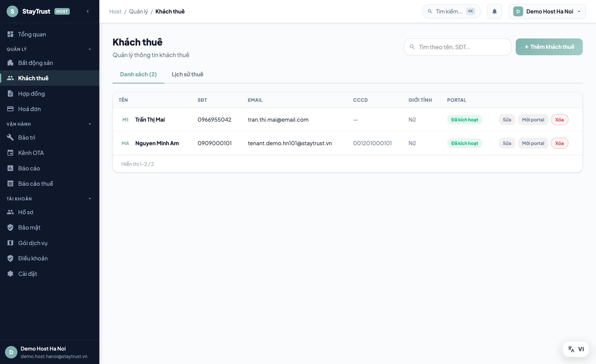Click the notification bell icon
Image resolution: width=596 pixels, height=364 pixels.
[x=494, y=11]
